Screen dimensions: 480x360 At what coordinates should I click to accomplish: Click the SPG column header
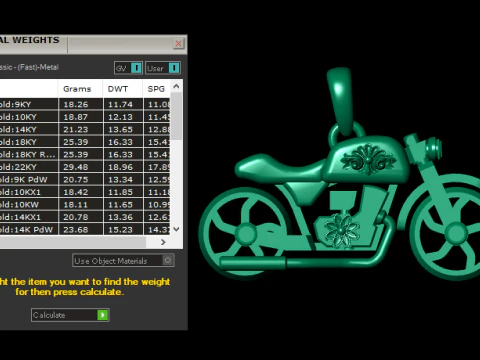pos(156,89)
